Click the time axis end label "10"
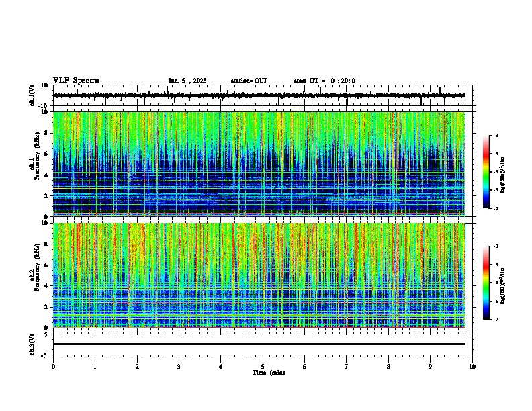This screenshot has width=532, height=411. (x=472, y=367)
